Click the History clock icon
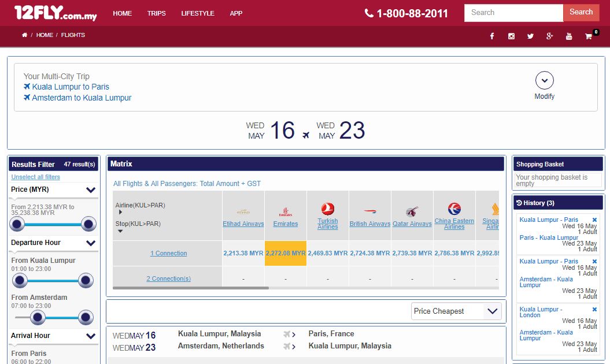The height and width of the screenshot is (364, 610). (519, 203)
